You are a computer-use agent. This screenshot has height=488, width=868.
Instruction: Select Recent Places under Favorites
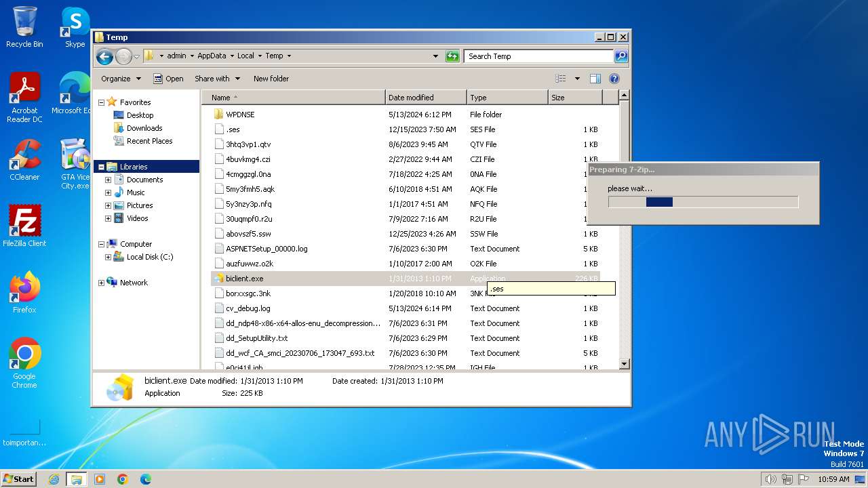[149, 141]
